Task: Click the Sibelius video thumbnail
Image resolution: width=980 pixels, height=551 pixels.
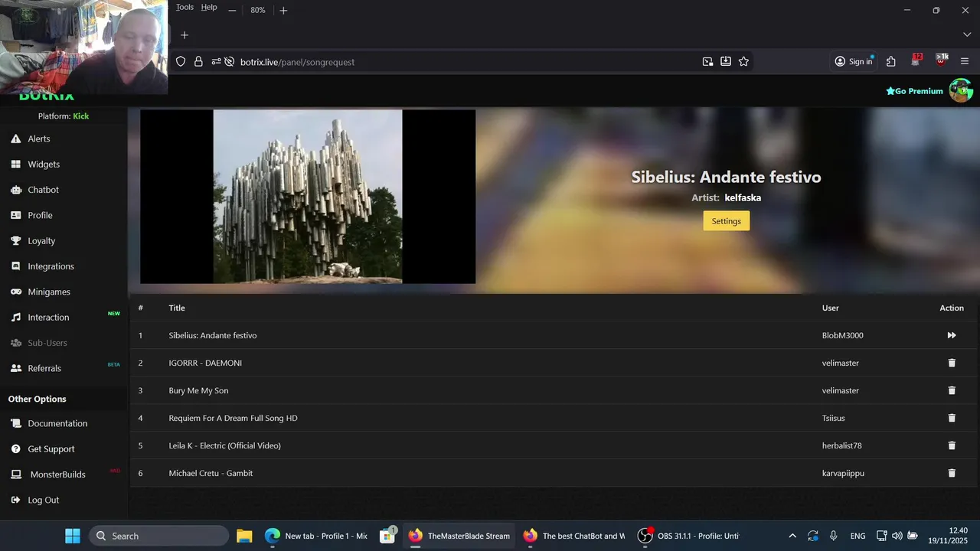Action: pyautogui.click(x=308, y=197)
